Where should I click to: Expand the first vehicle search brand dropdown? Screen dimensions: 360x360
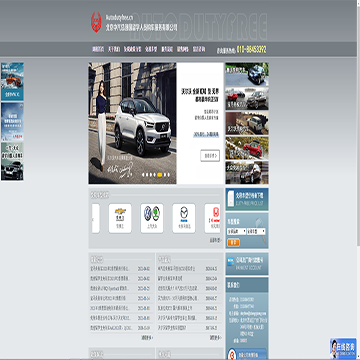[x=236, y=231]
